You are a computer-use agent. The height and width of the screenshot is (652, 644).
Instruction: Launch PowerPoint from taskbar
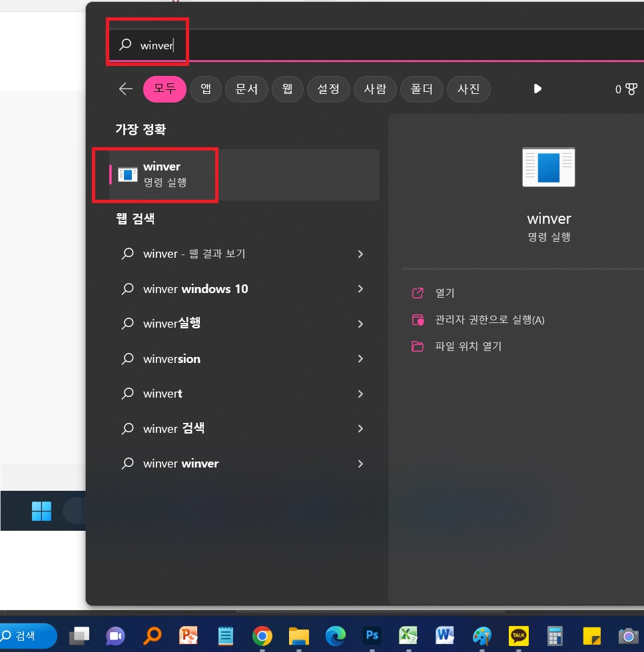(188, 636)
